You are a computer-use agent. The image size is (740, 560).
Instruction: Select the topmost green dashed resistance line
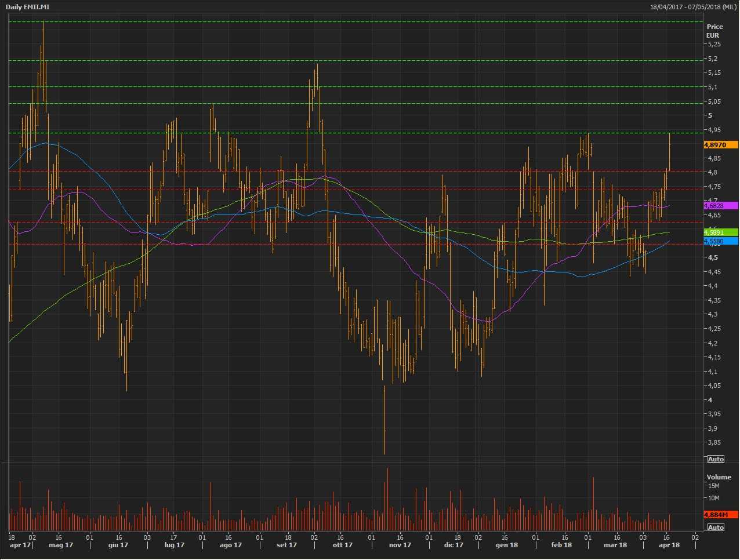click(x=348, y=22)
